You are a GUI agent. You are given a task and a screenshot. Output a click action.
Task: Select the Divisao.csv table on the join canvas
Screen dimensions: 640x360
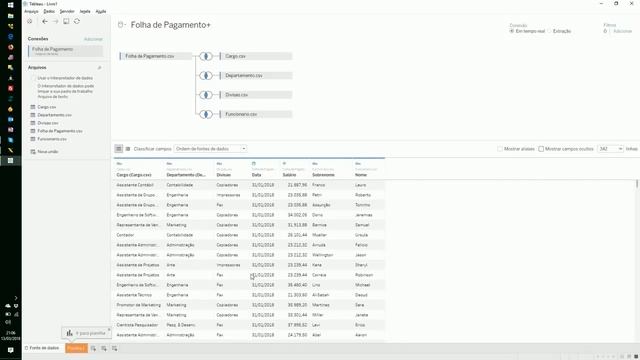[256, 95]
